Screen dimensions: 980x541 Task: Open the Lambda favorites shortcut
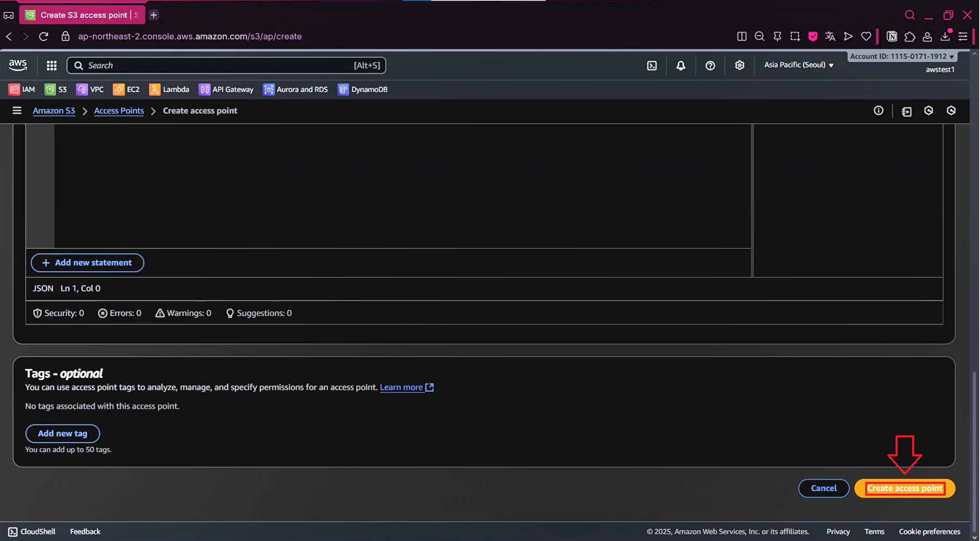pos(169,90)
